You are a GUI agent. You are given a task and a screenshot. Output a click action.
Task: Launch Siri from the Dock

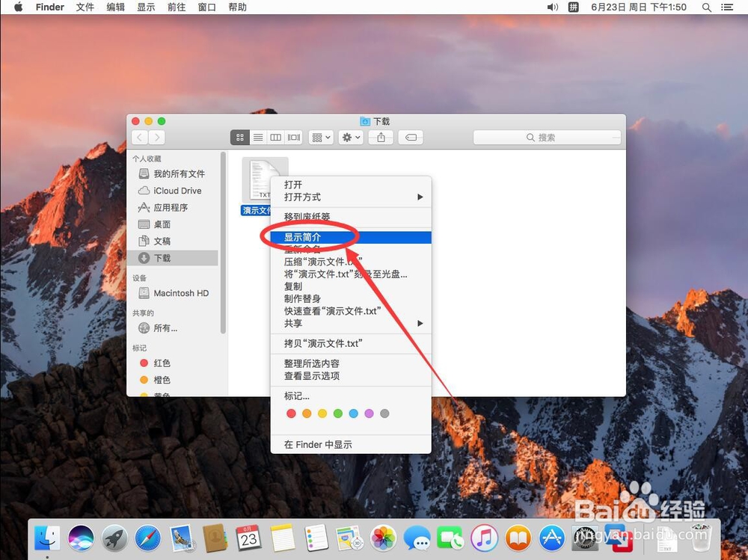tap(81, 538)
